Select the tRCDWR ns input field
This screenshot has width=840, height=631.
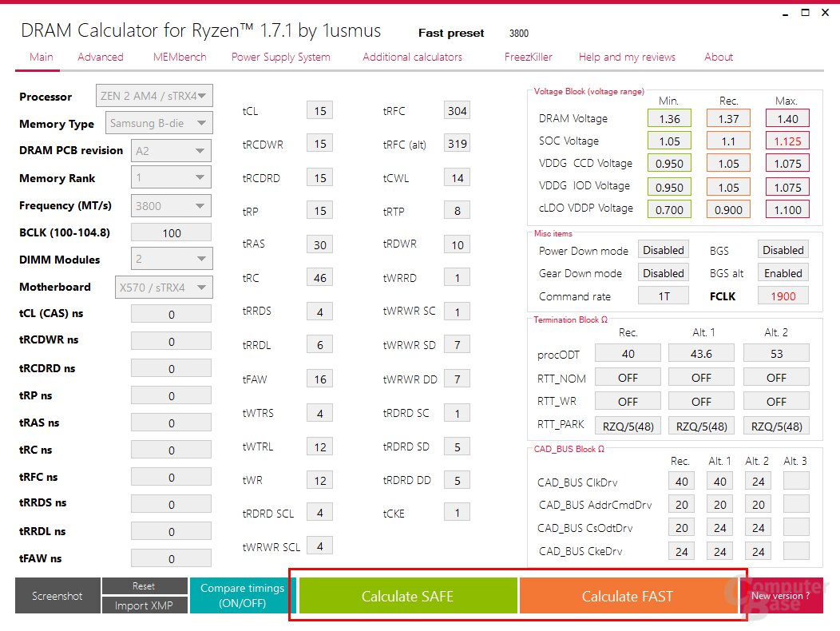click(172, 341)
